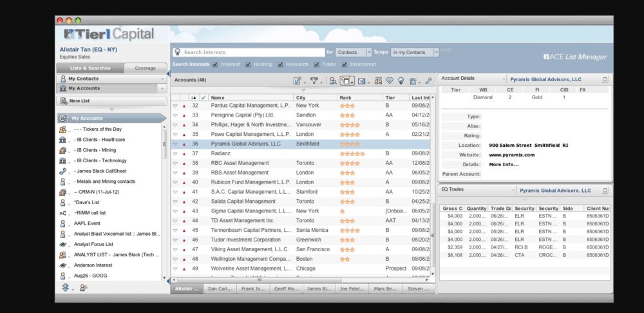Open the dropdown arrow beside the telephone icon

[x=419, y=82]
